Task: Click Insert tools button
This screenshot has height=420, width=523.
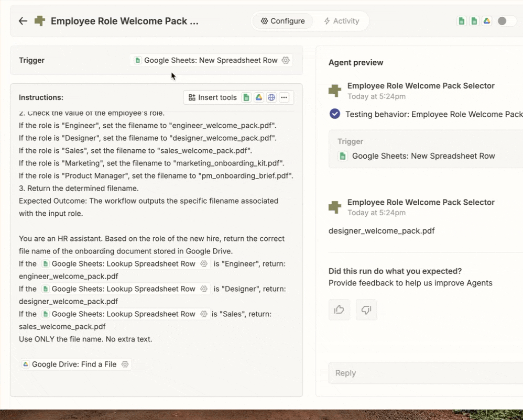Action: tap(212, 97)
